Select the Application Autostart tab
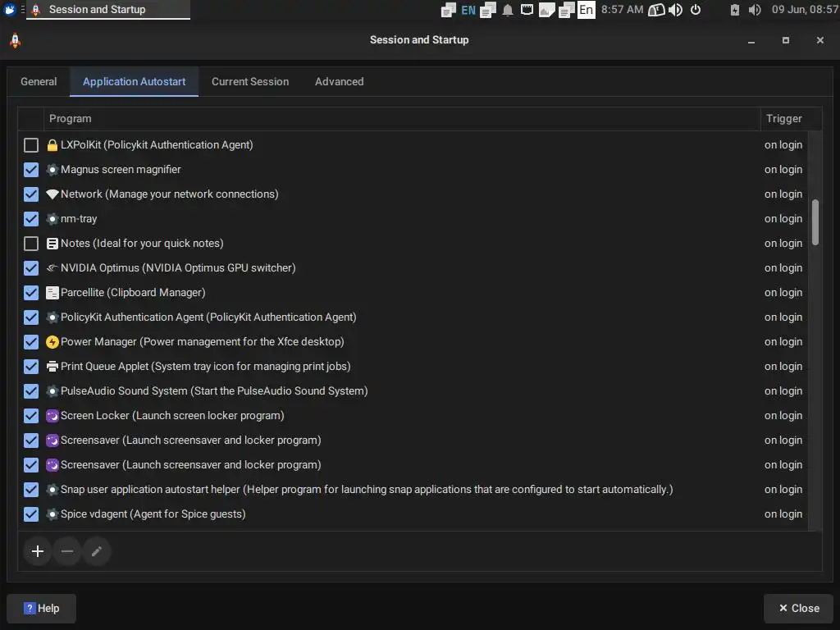 (134, 82)
